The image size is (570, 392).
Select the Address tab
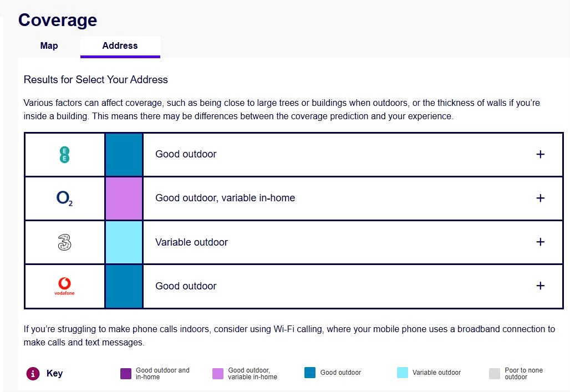click(120, 46)
